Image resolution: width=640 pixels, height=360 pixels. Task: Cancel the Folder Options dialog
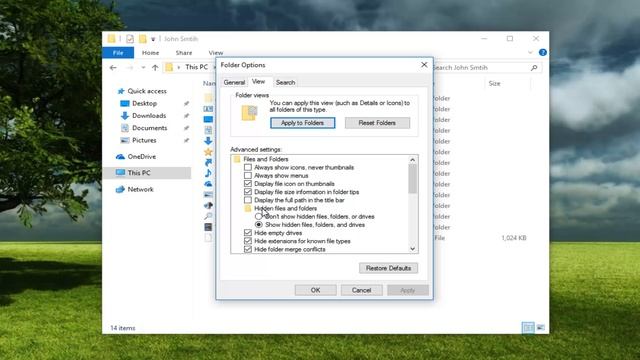coord(361,290)
